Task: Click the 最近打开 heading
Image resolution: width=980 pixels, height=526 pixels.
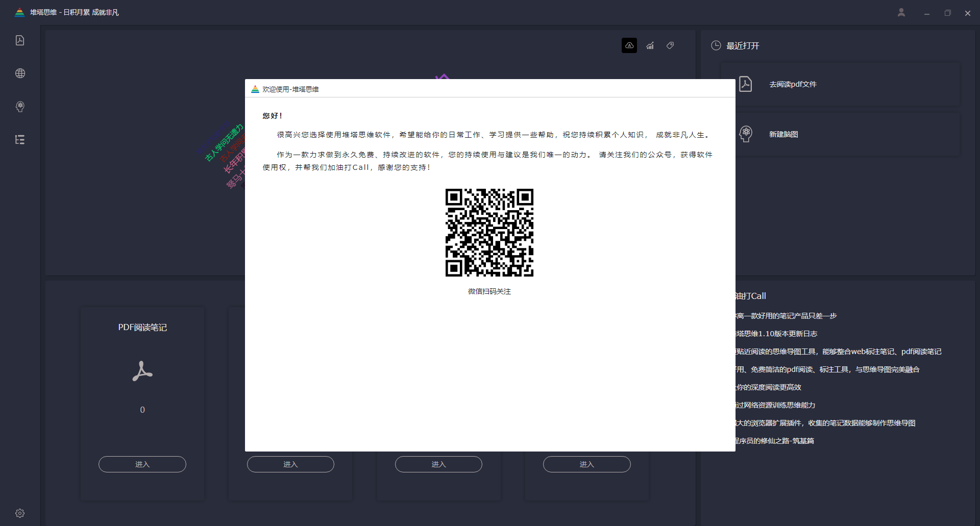Action: click(x=743, y=46)
